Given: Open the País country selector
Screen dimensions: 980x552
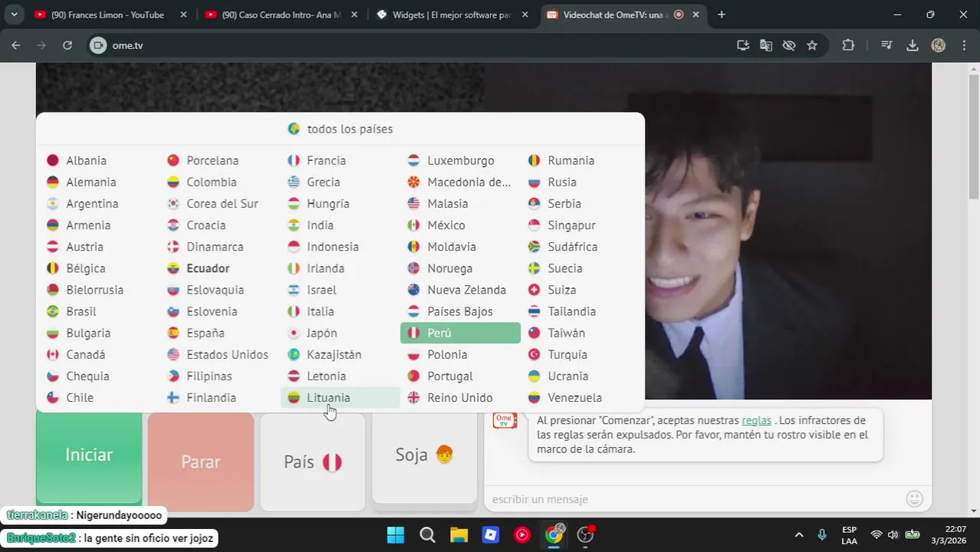Looking at the screenshot, I should coord(313,462).
